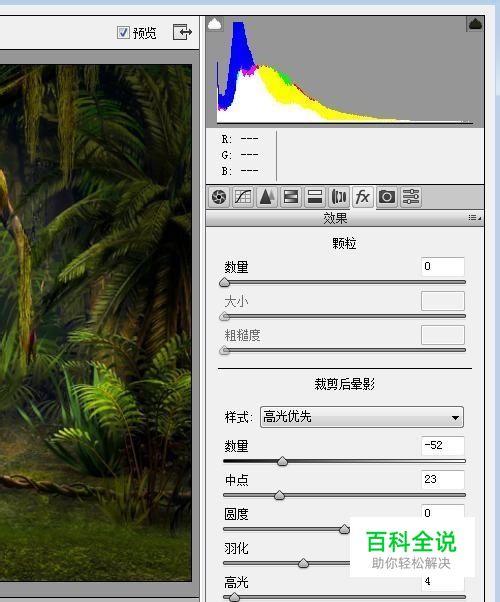Click the 中点 value field showing 23
The height and width of the screenshot is (602, 500).
(x=442, y=480)
